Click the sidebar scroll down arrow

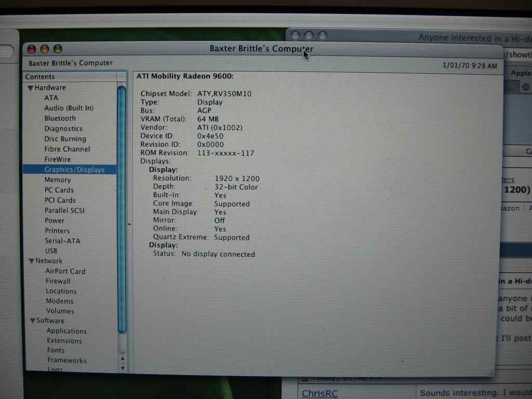(123, 368)
